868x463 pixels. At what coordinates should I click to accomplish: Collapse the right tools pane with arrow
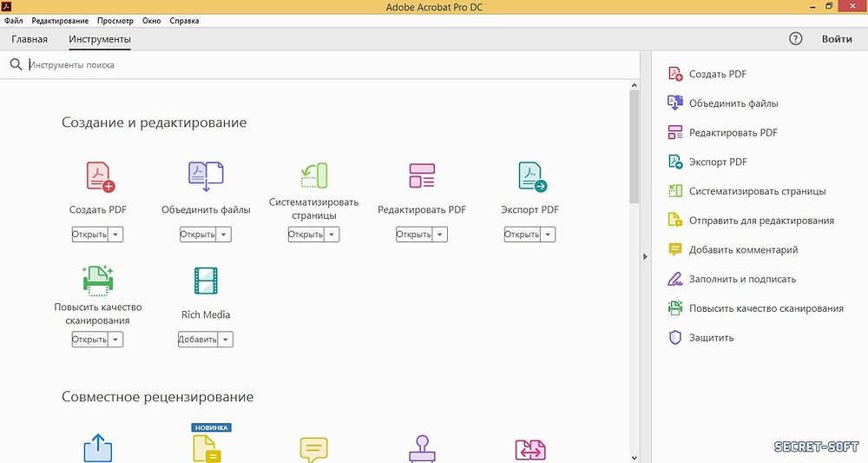coord(646,257)
